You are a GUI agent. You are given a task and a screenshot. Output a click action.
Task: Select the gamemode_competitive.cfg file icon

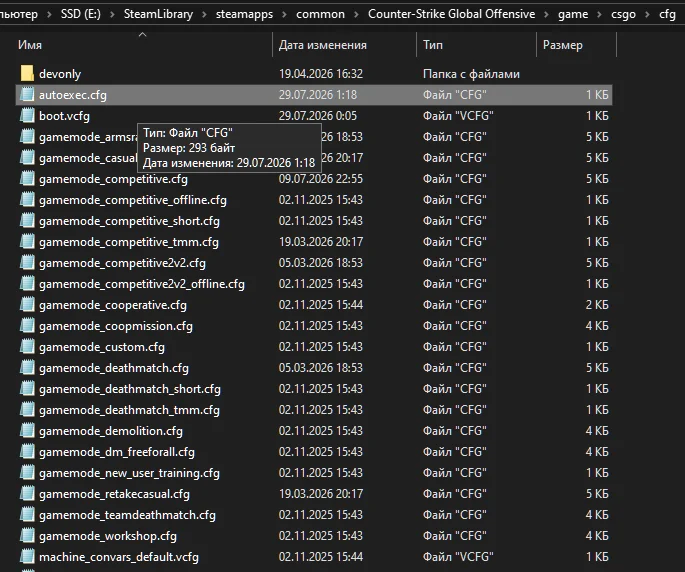click(x=27, y=179)
